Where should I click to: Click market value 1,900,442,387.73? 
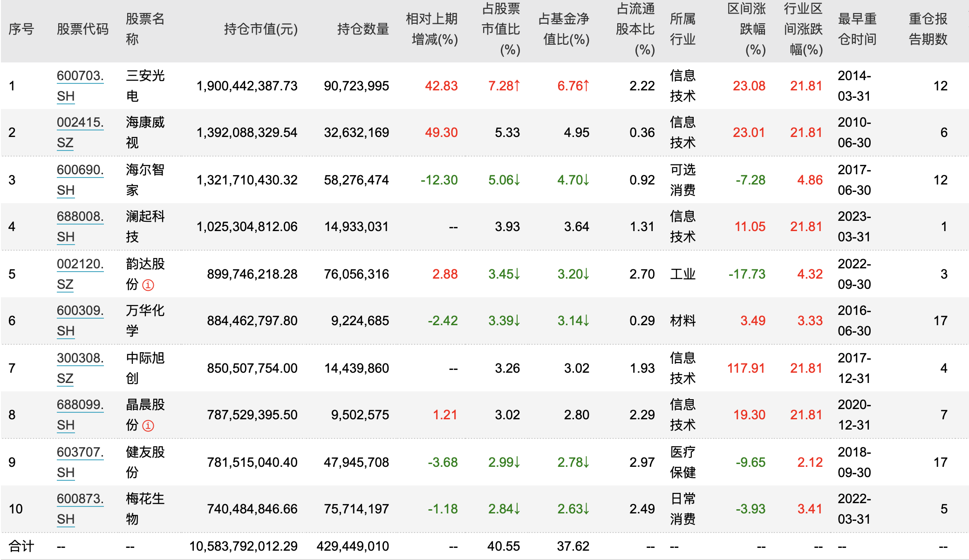pyautogui.click(x=247, y=86)
